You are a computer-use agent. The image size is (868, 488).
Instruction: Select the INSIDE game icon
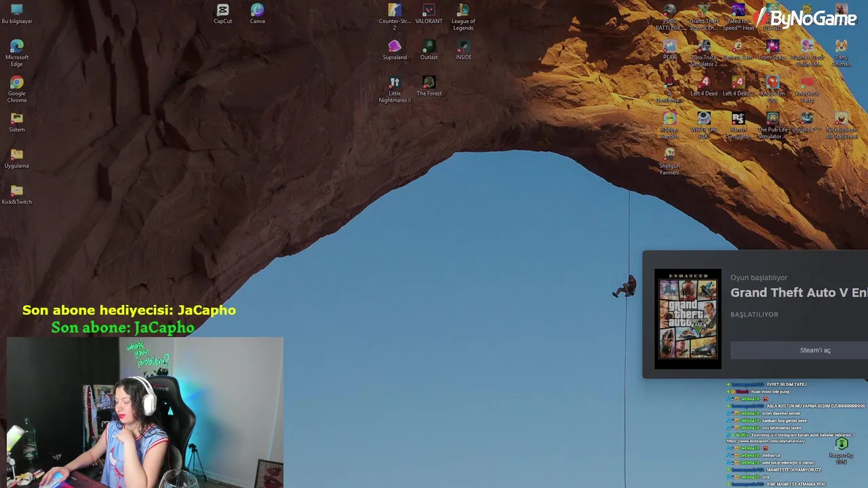pyautogui.click(x=463, y=49)
